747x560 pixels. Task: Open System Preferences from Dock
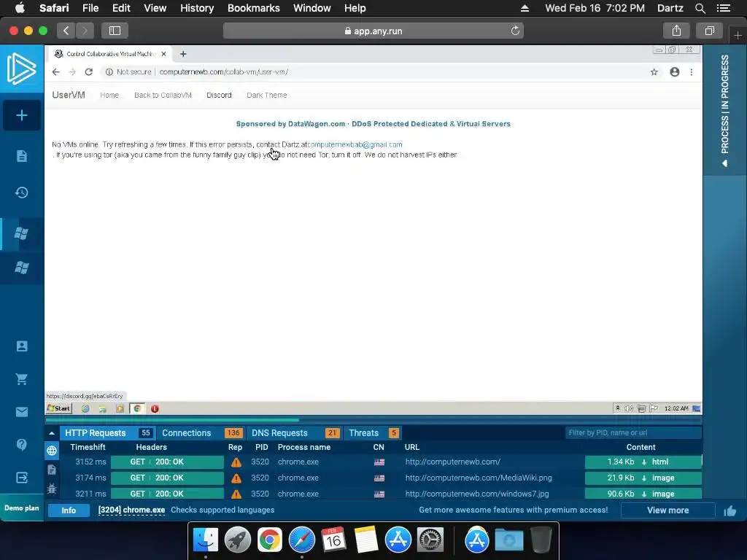[430, 540]
